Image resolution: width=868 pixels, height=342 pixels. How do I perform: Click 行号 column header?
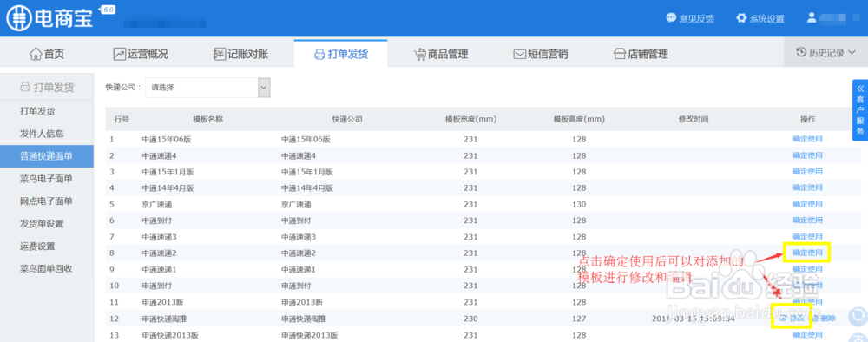pos(122,119)
